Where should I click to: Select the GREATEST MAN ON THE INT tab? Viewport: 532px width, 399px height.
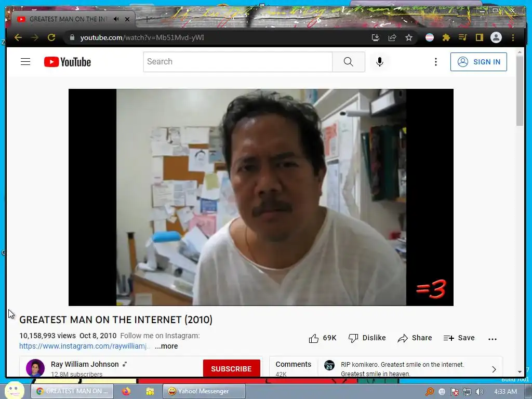pyautogui.click(x=68, y=19)
